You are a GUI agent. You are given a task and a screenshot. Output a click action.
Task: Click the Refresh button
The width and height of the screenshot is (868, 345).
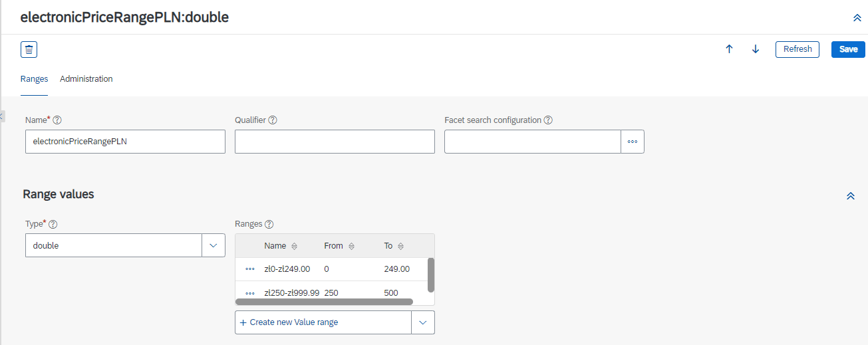797,49
